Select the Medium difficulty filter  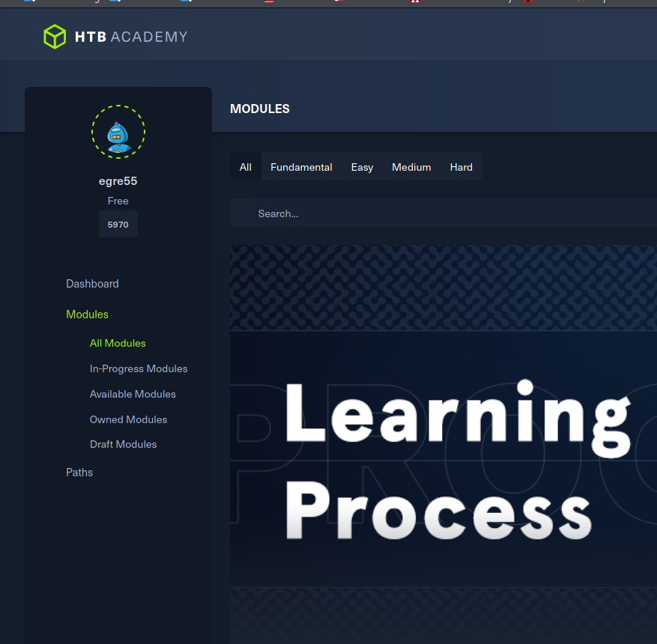pyautogui.click(x=411, y=167)
